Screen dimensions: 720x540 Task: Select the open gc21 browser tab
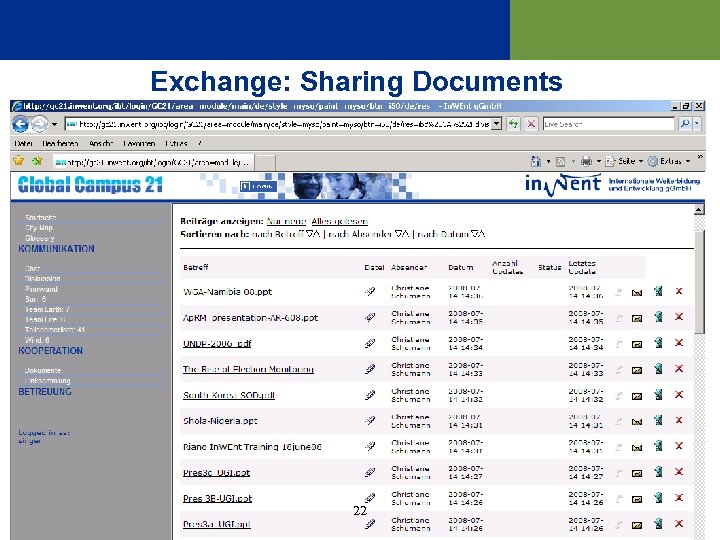(152, 162)
